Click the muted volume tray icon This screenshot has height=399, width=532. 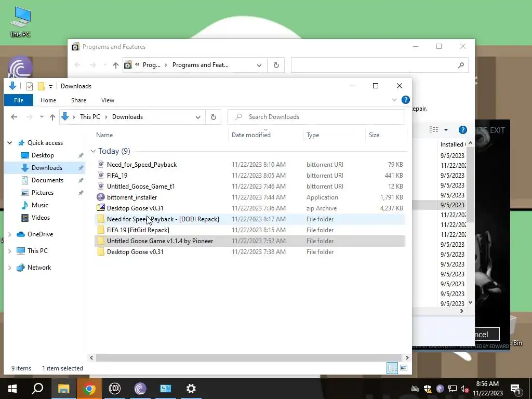pos(465,389)
